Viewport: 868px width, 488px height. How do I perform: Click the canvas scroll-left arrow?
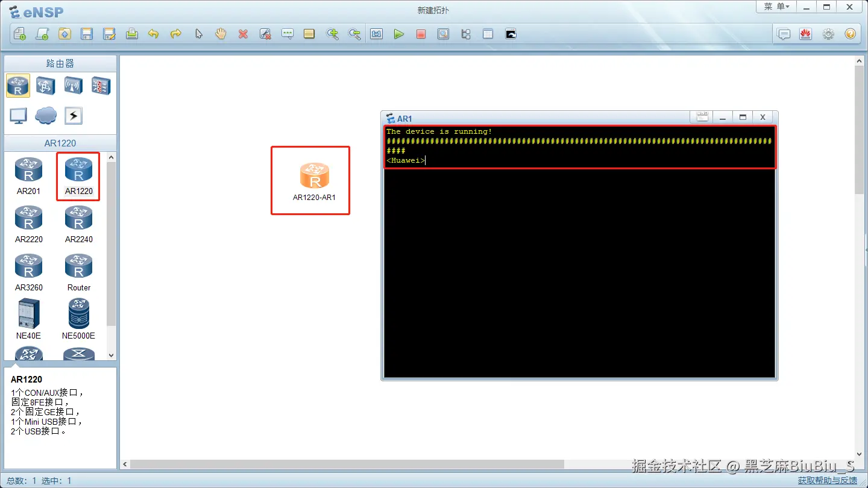point(125,465)
